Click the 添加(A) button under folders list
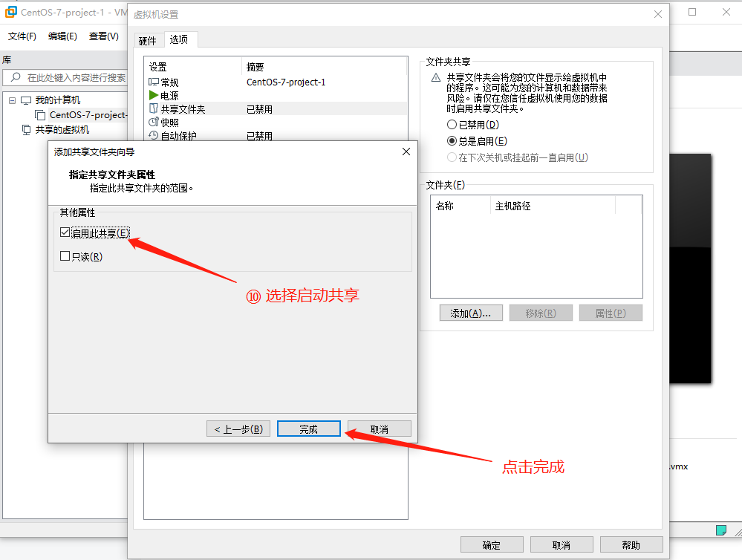This screenshot has width=742, height=560. click(x=471, y=312)
